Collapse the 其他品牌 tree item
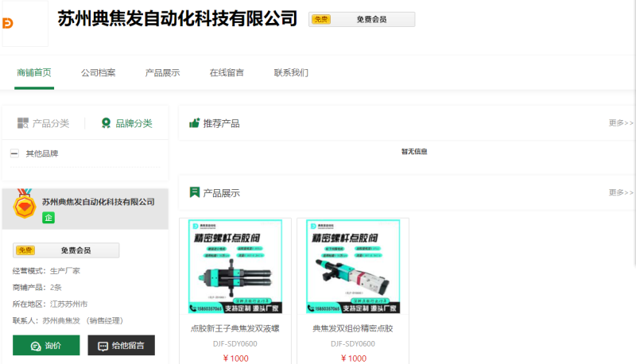The width and height of the screenshot is (636, 364). (x=14, y=153)
